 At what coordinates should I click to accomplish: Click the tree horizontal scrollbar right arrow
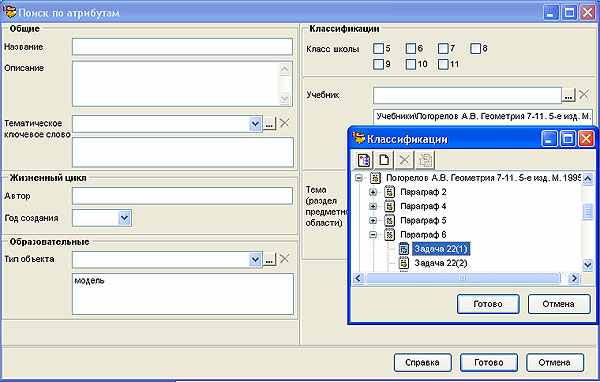[x=574, y=278]
